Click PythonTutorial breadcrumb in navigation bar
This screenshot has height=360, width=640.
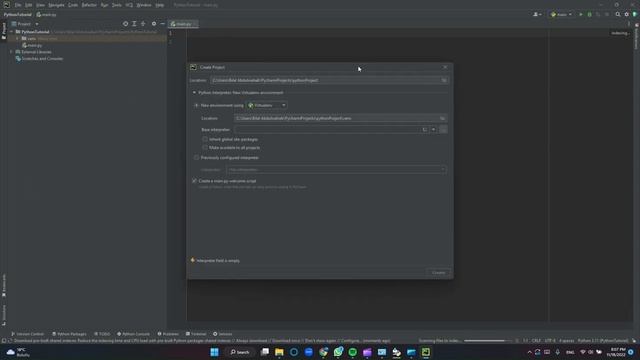coord(18,15)
